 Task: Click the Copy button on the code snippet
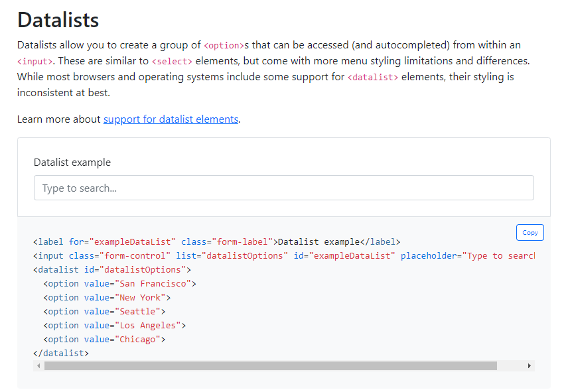(x=530, y=232)
